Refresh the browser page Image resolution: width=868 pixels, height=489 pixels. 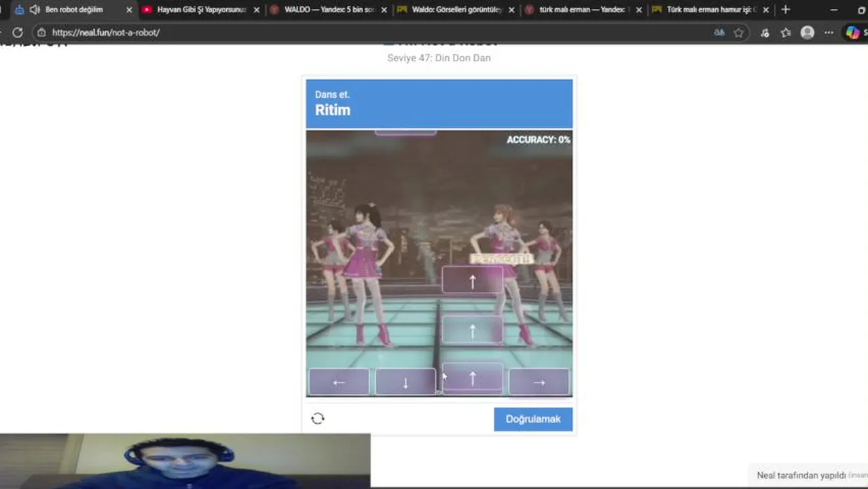click(18, 32)
